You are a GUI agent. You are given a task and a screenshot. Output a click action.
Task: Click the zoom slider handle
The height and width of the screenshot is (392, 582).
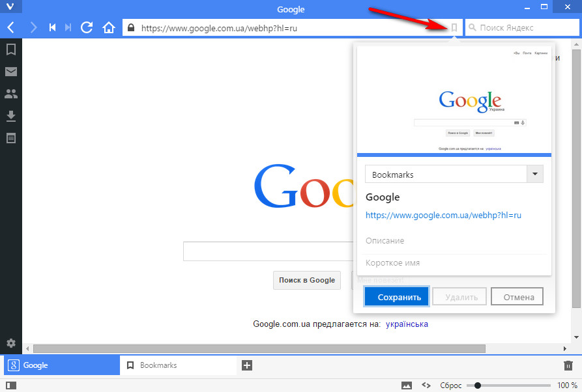click(x=478, y=385)
